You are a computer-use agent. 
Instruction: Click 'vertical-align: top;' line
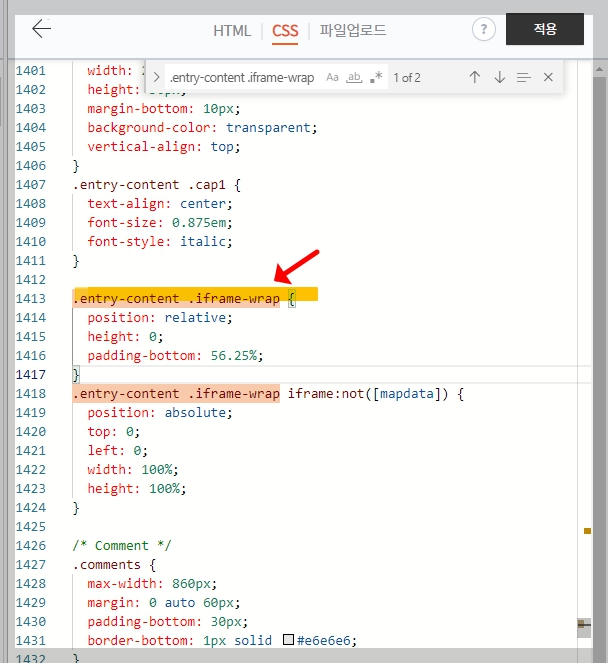(164, 147)
